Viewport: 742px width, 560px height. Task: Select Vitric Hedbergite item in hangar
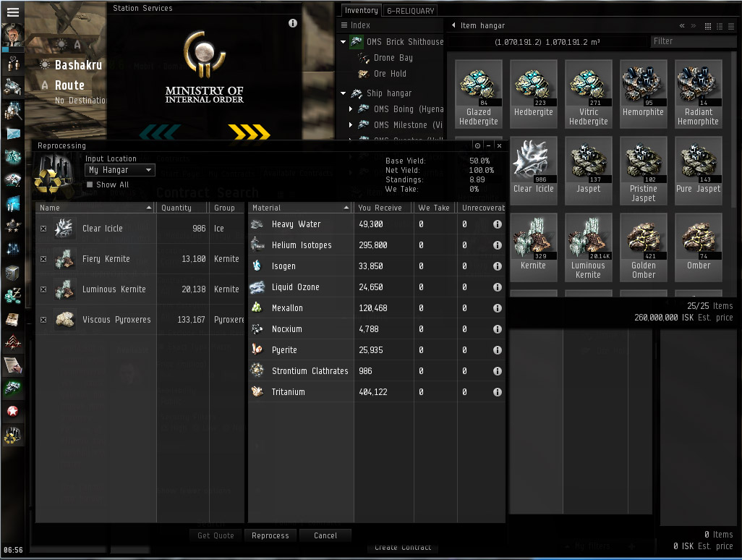coord(588,94)
